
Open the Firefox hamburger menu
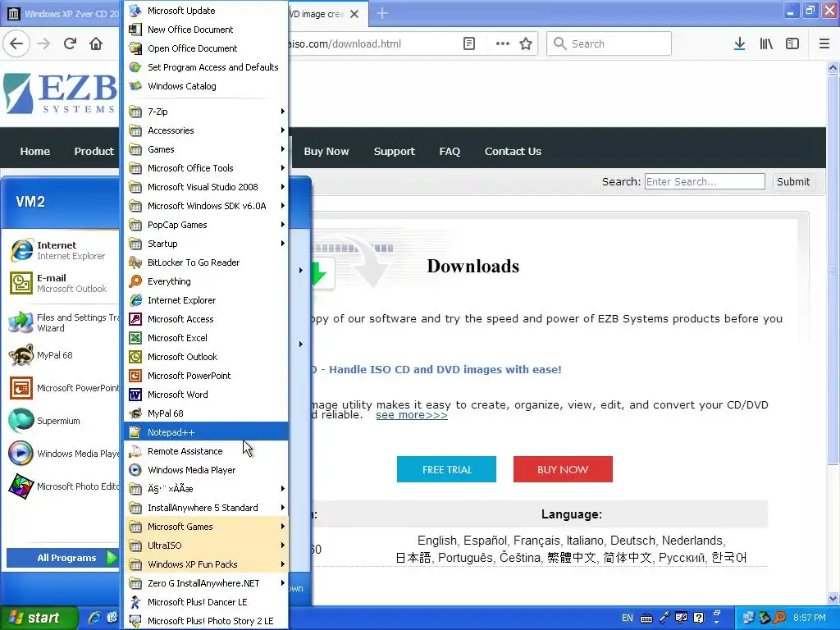[x=824, y=44]
